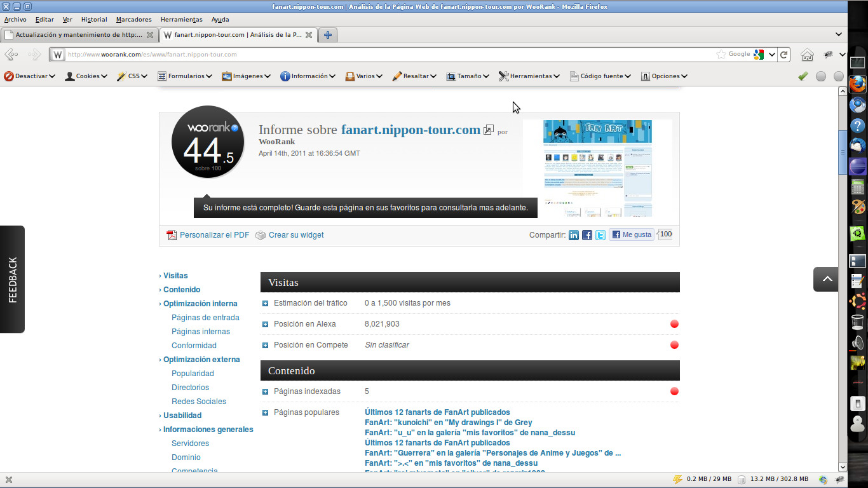Go forward with the forward arrow
868x488 pixels.
tap(35, 55)
